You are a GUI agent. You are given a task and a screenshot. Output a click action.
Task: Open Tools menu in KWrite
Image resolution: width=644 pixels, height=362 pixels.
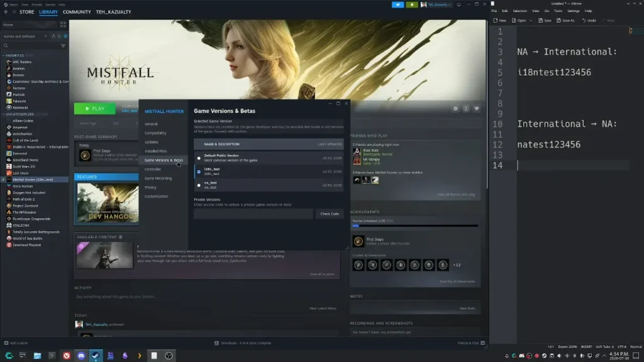pyautogui.click(x=558, y=11)
